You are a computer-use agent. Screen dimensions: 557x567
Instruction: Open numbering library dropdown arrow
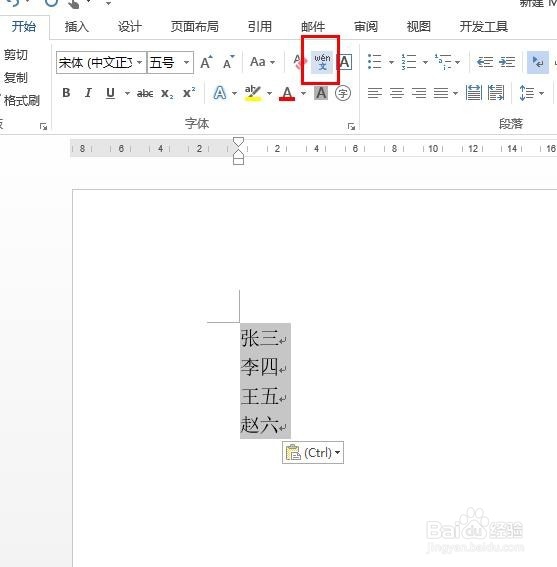tap(425, 62)
